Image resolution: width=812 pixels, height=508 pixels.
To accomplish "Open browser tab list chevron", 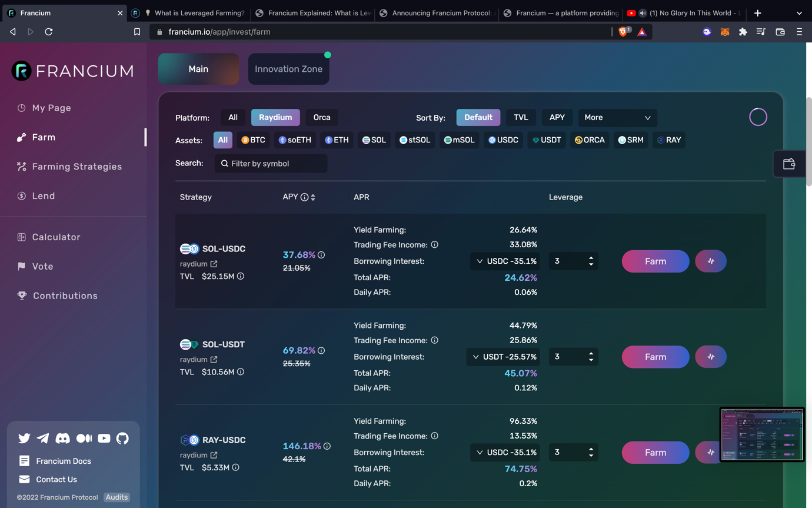I will [799, 13].
